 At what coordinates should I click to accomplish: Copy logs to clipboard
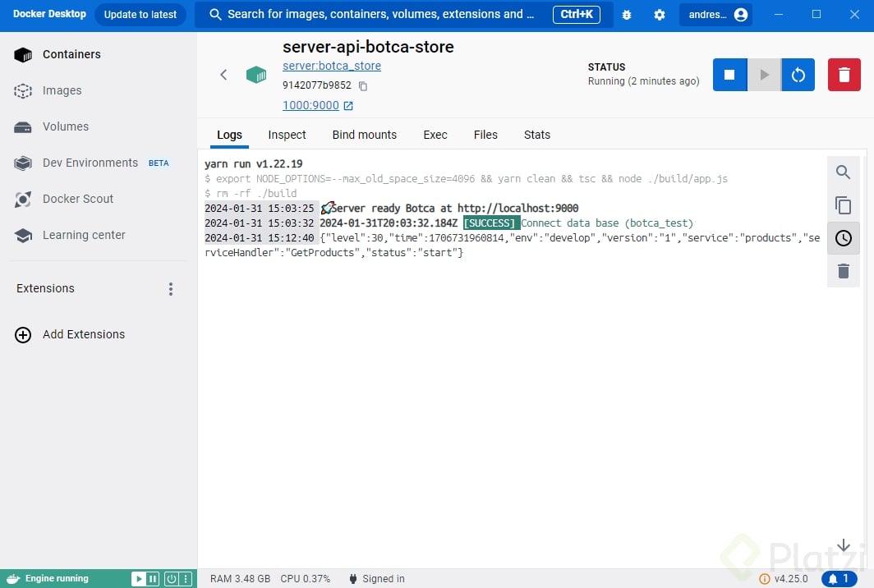(x=843, y=205)
